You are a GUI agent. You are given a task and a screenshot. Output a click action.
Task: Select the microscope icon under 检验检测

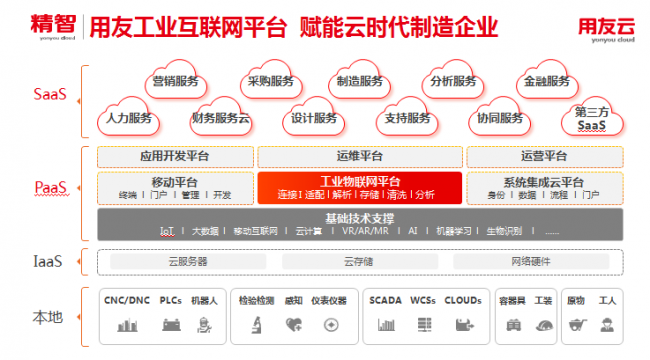click(257, 325)
